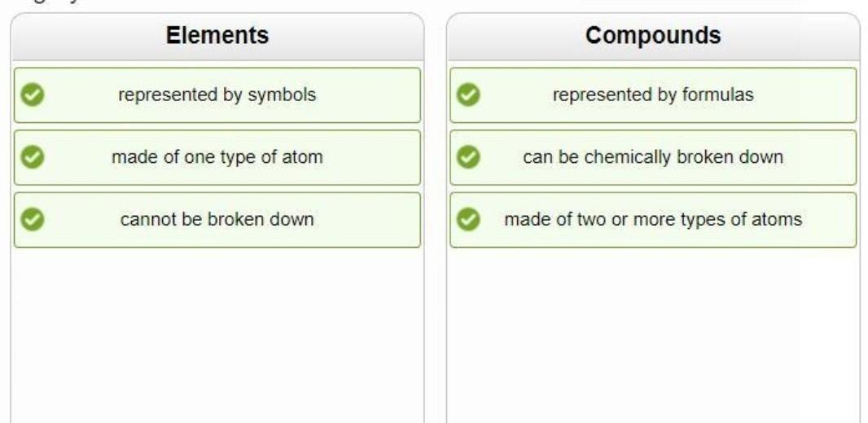Choose the 'made of two or more types of atoms' text
868x423 pixels.
(653, 219)
